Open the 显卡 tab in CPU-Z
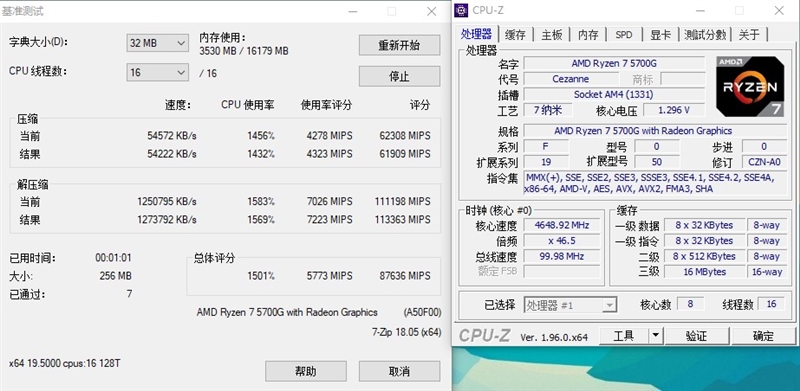The height and width of the screenshot is (391, 800). click(661, 35)
